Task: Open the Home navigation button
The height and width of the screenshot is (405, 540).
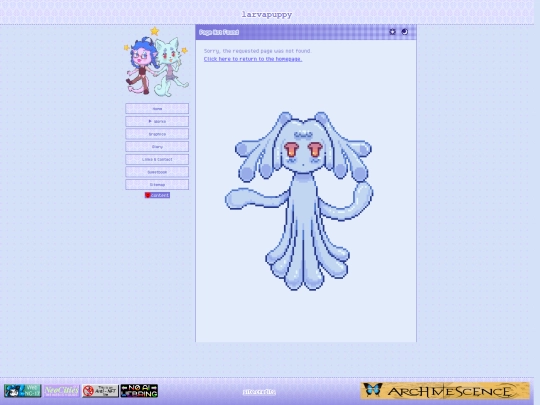Action: pos(157,108)
